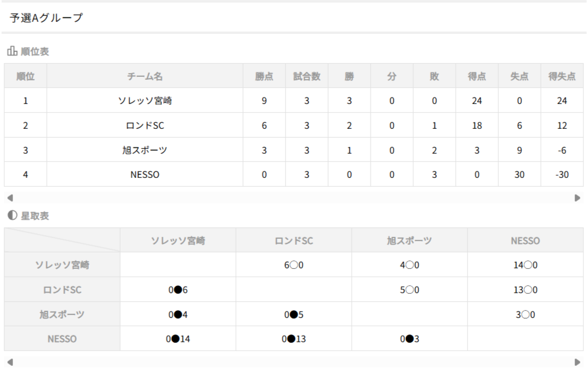This screenshot has height=370, width=588.
Task: Click right scroll arrow below 星取表 grid
Action: pos(577,362)
